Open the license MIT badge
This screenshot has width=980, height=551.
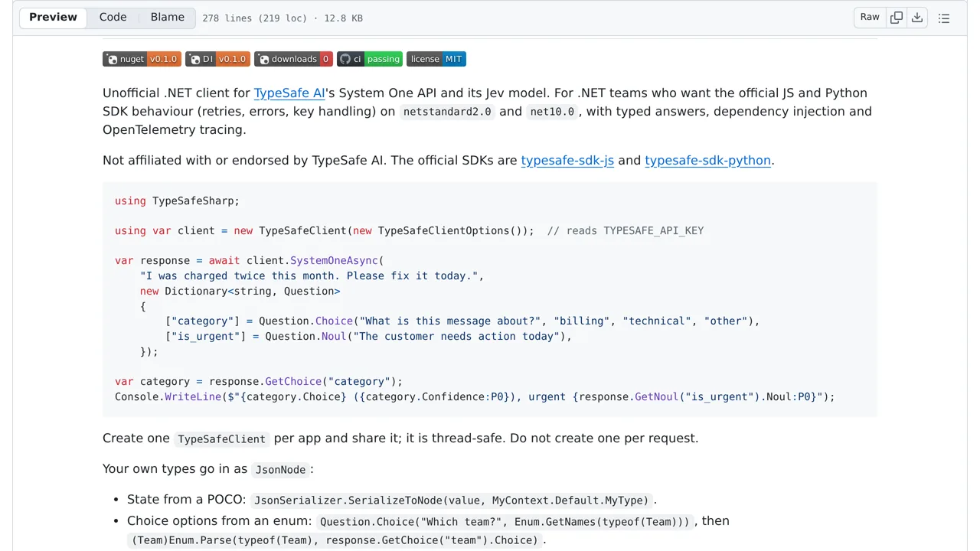click(x=436, y=59)
